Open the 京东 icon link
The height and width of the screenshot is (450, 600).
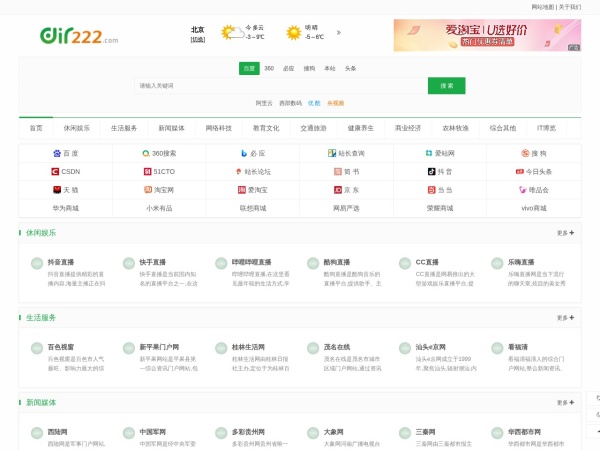pyautogui.click(x=345, y=189)
